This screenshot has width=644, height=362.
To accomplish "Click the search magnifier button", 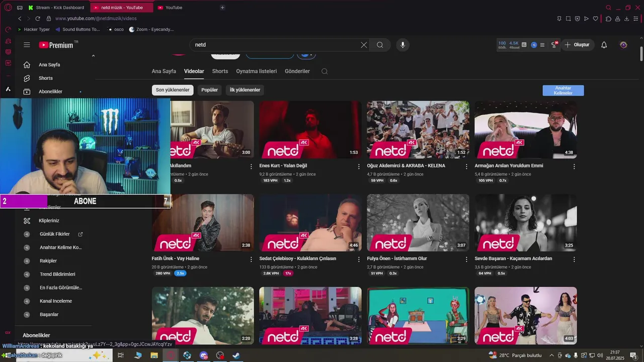I will point(380,45).
